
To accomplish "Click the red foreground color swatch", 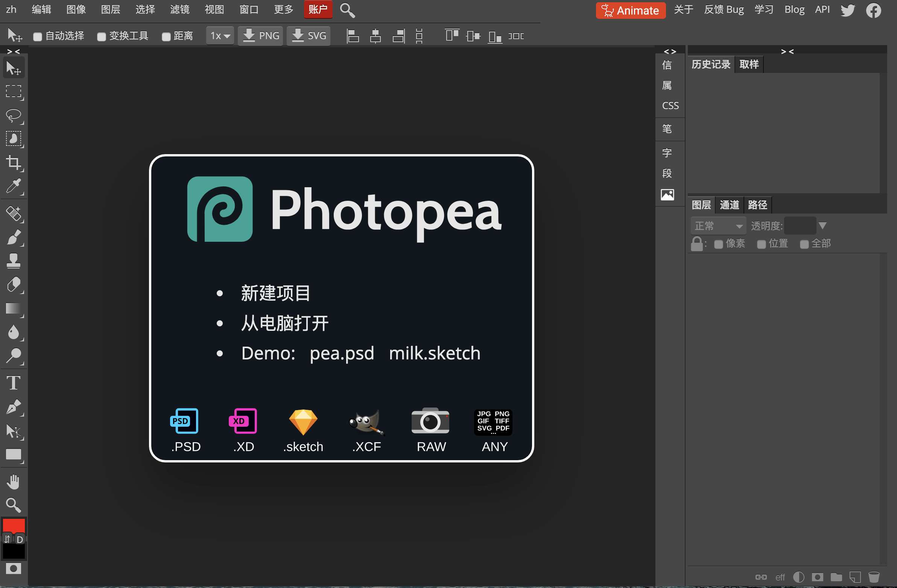I will [x=14, y=526].
